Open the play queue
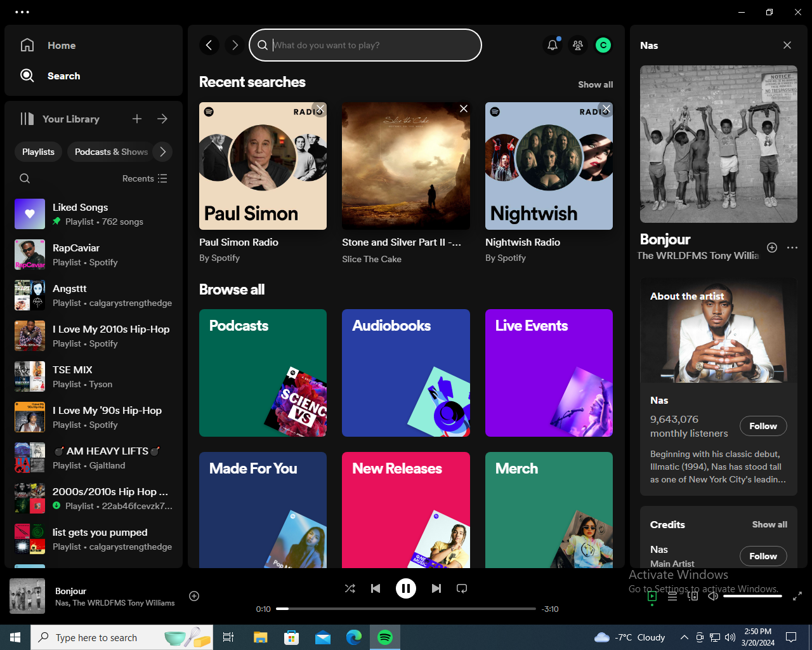 672,596
